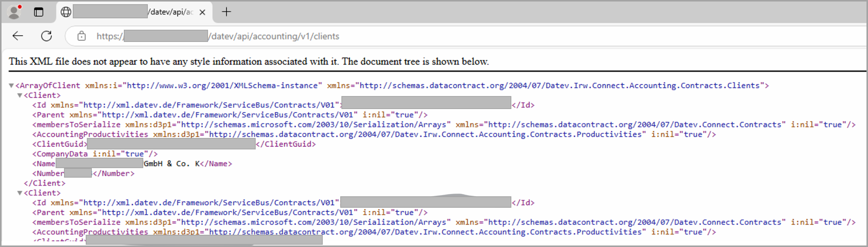Go back using the back arrow
868x247 pixels.
coord(18,36)
